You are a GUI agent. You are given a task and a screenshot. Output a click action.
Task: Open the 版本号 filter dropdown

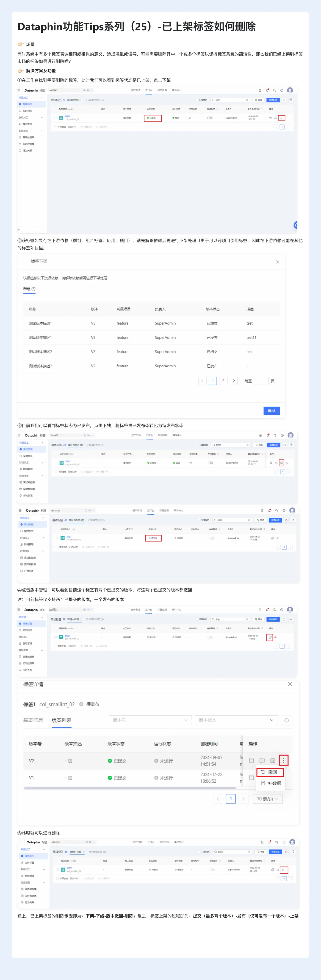pos(150,720)
